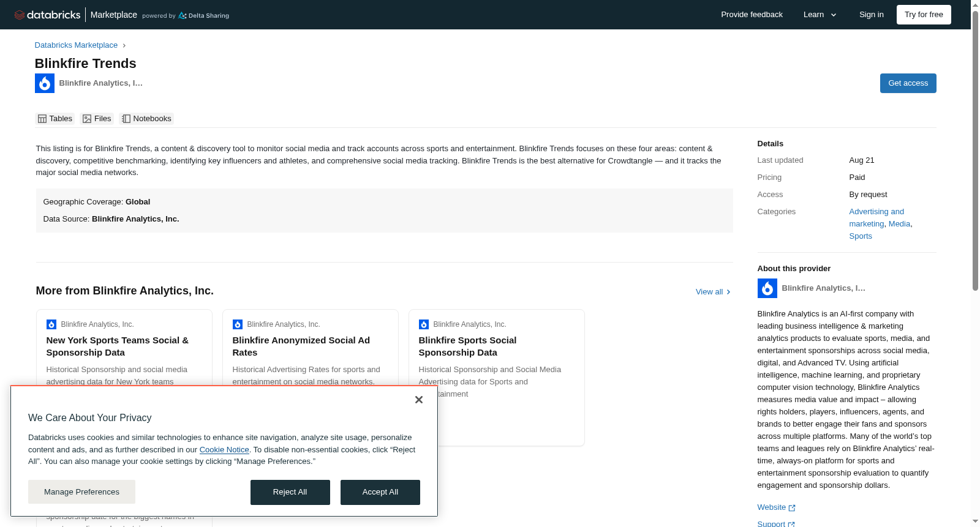Open Advertising and marketing category
The width and height of the screenshot is (980, 527).
[x=876, y=218]
